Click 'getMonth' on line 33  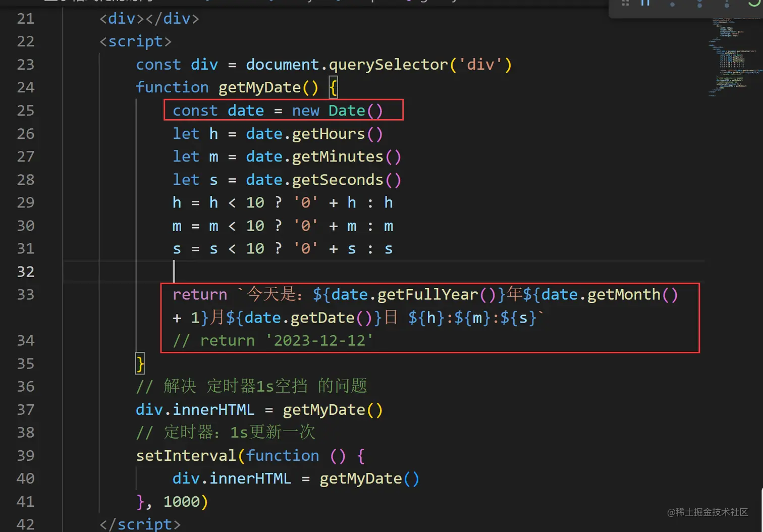pyautogui.click(x=624, y=294)
